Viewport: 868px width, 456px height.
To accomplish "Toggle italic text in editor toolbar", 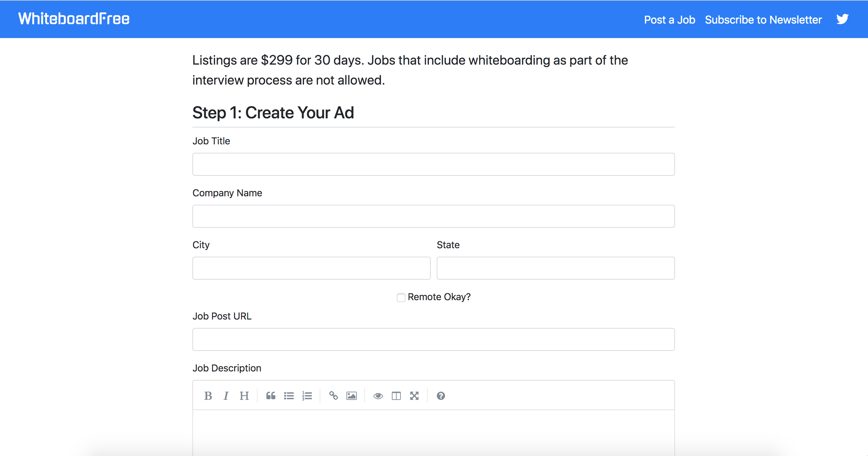I will tap(226, 396).
